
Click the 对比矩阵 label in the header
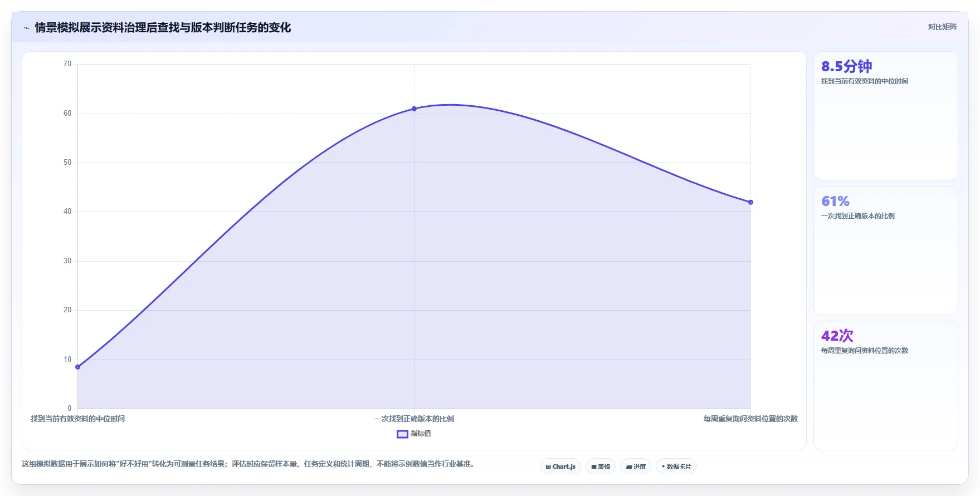pos(942,27)
